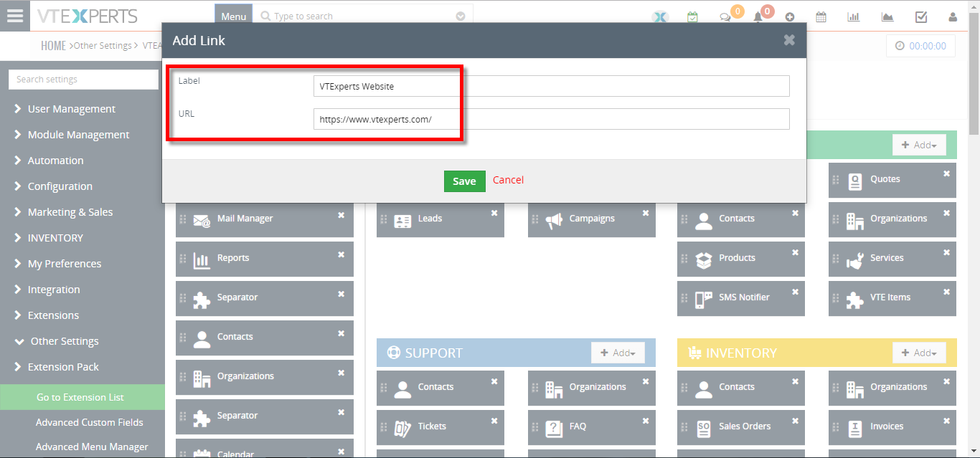Click the SMS Notifier phone icon
This screenshot has height=458, width=980.
click(x=704, y=298)
